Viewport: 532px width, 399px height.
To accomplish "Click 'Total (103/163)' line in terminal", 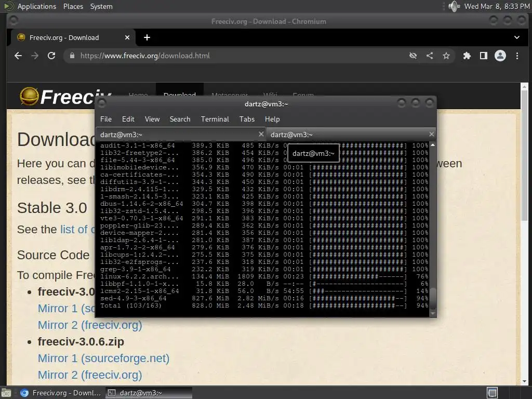I will [x=130, y=305].
